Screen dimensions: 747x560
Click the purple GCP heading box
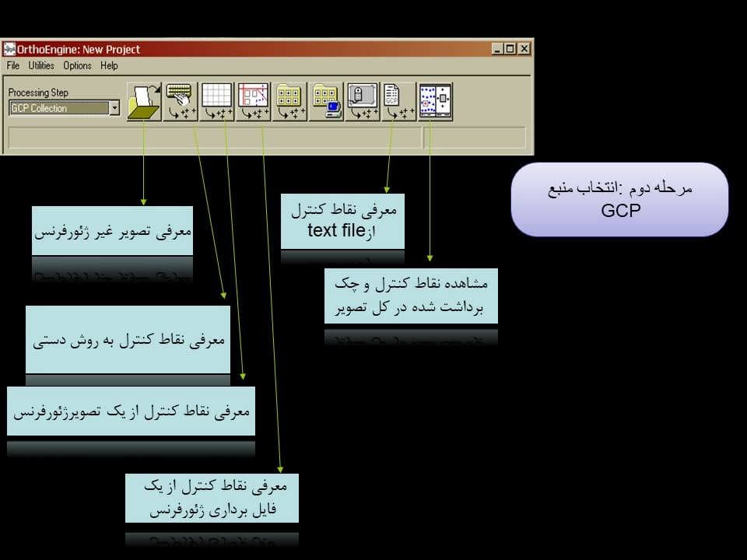pyautogui.click(x=619, y=200)
